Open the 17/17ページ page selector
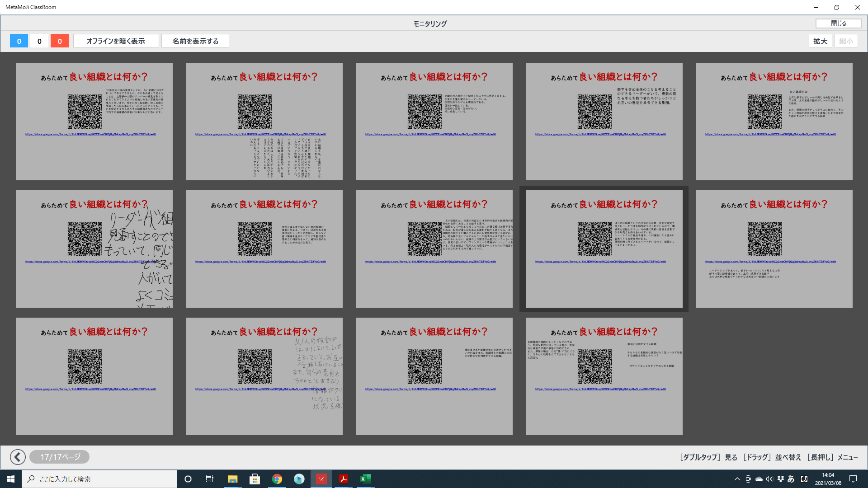The height and width of the screenshot is (488, 868). 60,457
